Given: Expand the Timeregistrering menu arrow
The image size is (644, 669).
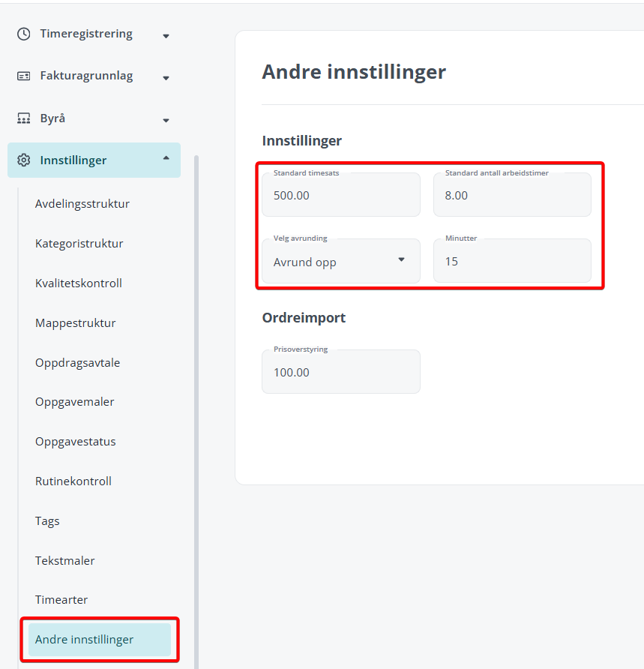Looking at the screenshot, I should 166,36.
